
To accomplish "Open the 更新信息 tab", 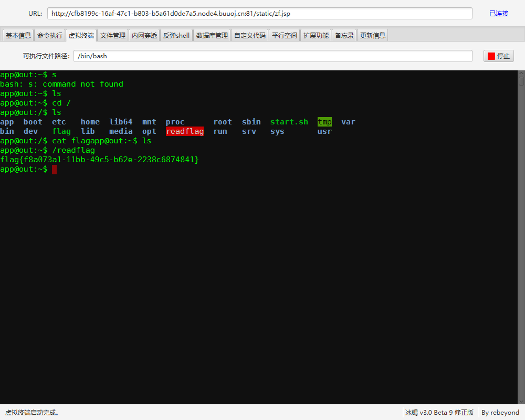I will 372,35.
